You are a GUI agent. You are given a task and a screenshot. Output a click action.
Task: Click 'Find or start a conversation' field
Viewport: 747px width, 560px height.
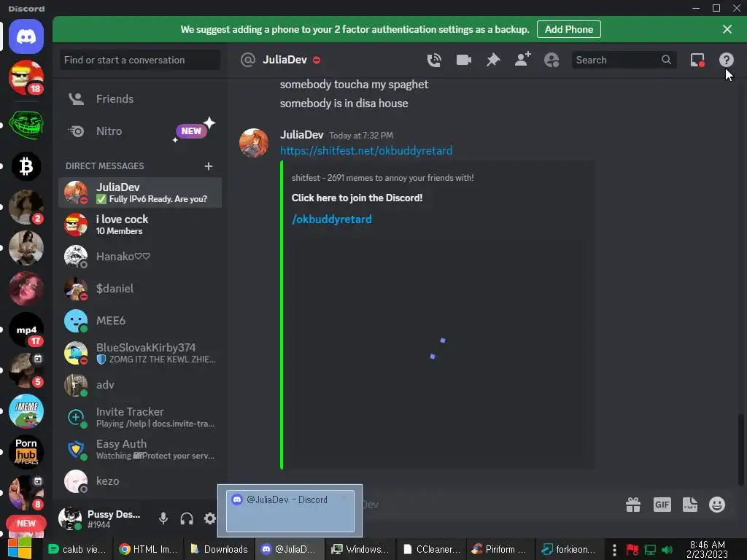click(140, 60)
